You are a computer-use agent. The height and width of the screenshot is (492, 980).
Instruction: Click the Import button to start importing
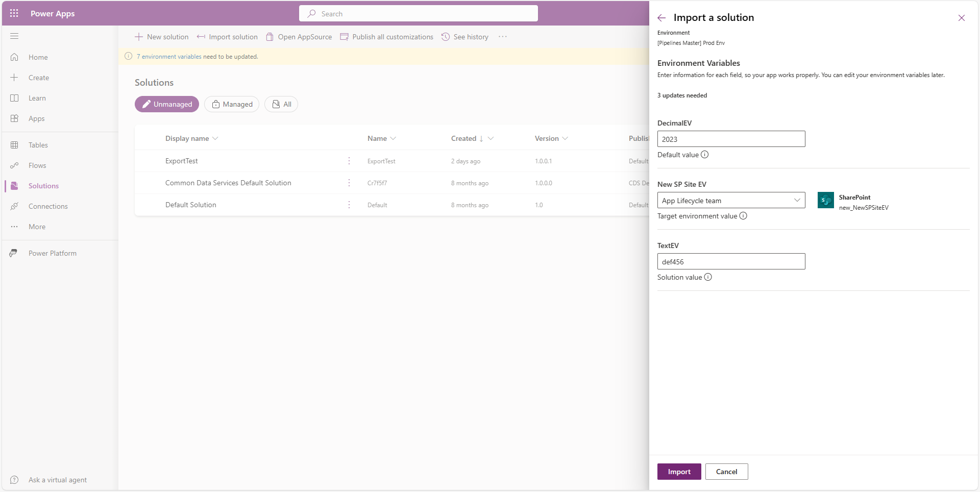[x=679, y=472]
